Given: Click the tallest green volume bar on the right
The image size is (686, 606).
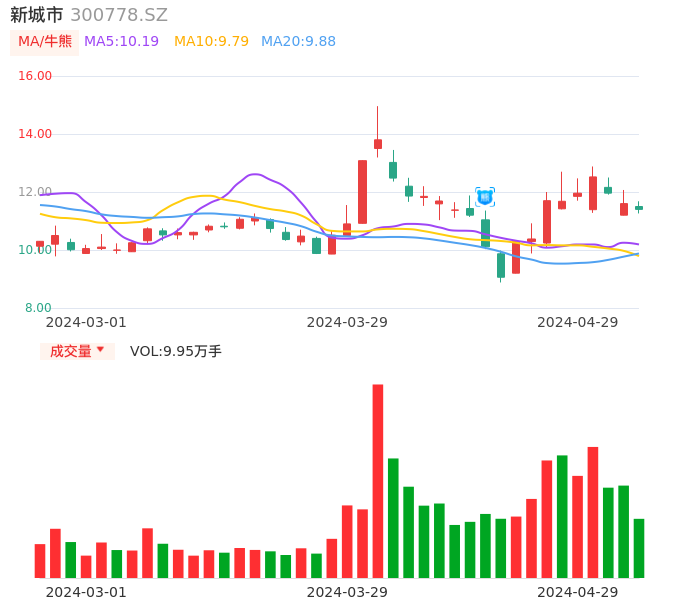Looking at the screenshot, I should pyautogui.click(x=562, y=516).
